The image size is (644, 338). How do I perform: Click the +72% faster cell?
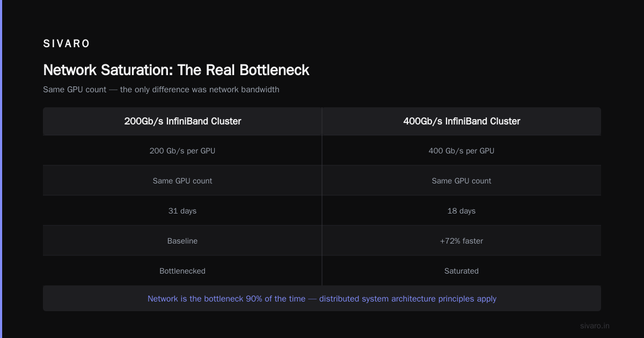point(462,241)
